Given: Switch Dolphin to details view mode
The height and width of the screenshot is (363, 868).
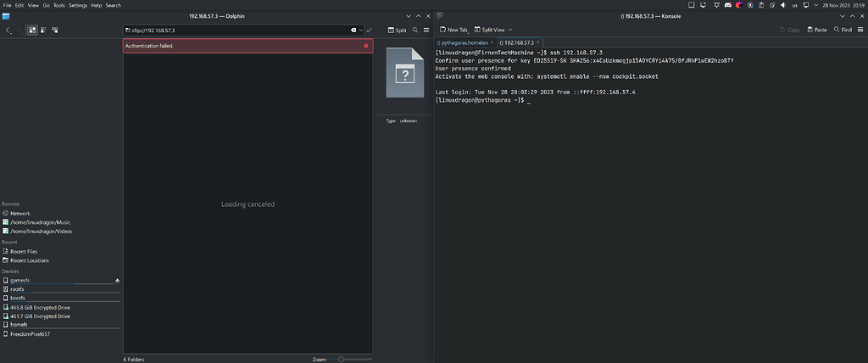Looking at the screenshot, I should point(53,30).
